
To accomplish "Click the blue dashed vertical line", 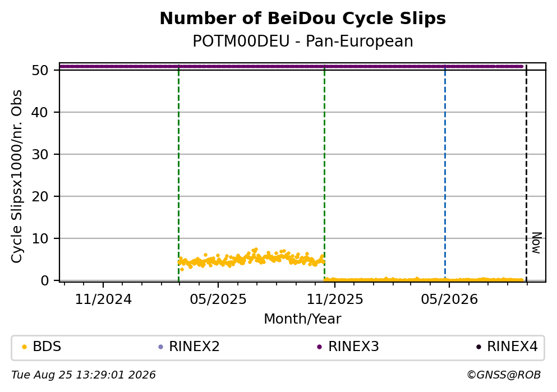I will click(x=445, y=173).
